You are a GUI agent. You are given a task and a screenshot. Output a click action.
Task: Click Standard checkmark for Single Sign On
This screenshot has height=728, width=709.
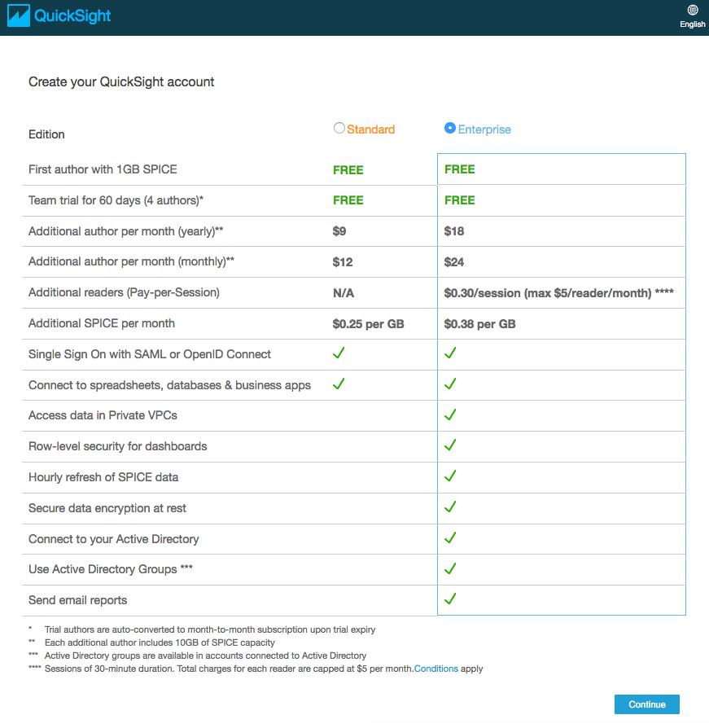[x=339, y=353]
